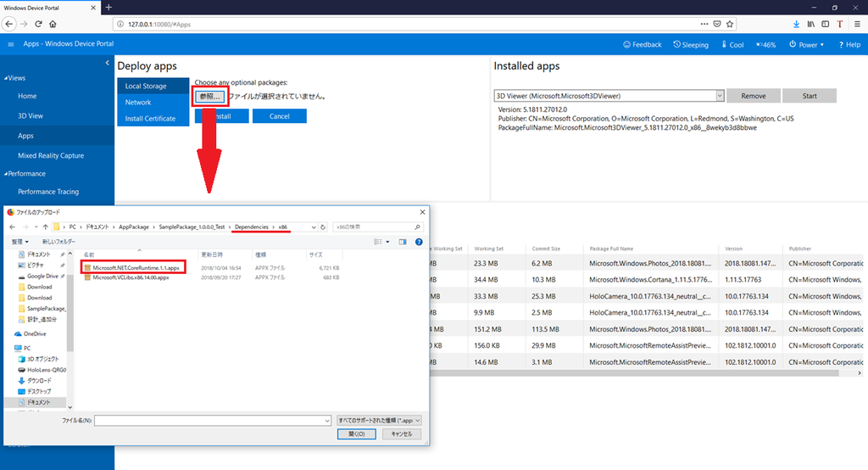Select the Windows Device Portal browser tab
Screen dimensions: 868x470
(x=48, y=8)
